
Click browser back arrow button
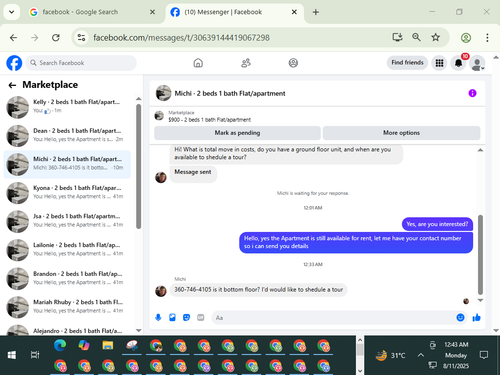point(13,38)
